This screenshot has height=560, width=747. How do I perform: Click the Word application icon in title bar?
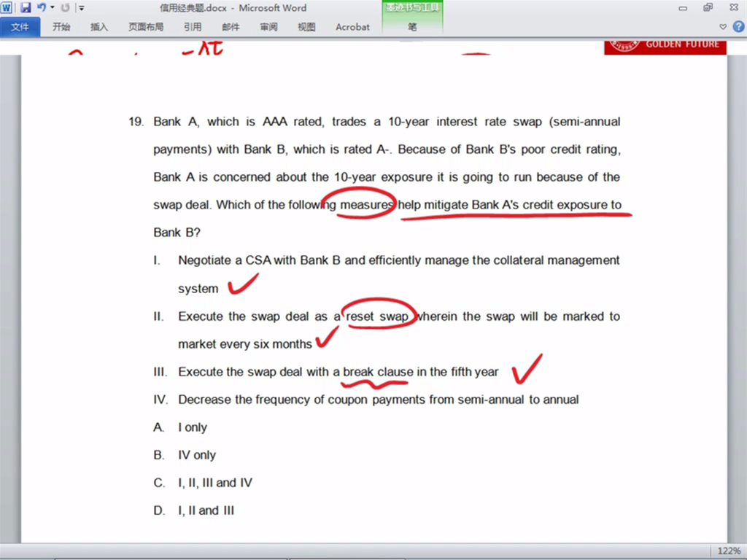(x=7, y=7)
